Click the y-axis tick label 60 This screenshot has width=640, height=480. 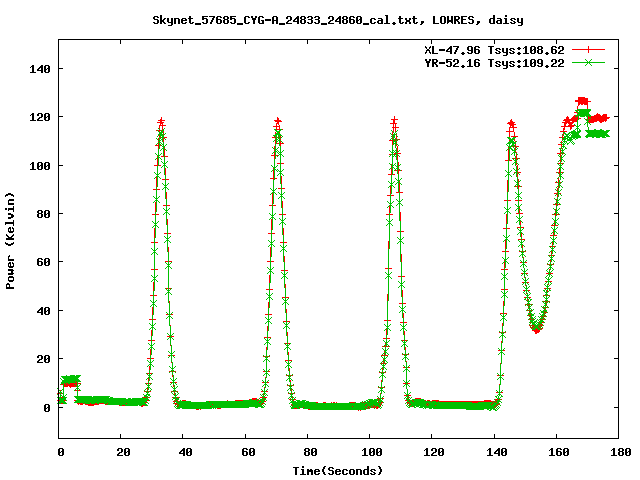(x=43, y=262)
